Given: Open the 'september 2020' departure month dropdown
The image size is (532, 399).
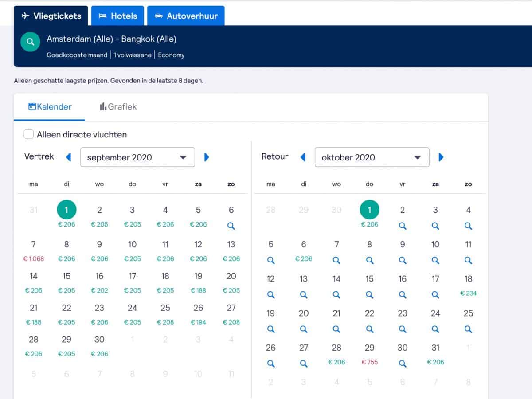Looking at the screenshot, I should pyautogui.click(x=137, y=157).
